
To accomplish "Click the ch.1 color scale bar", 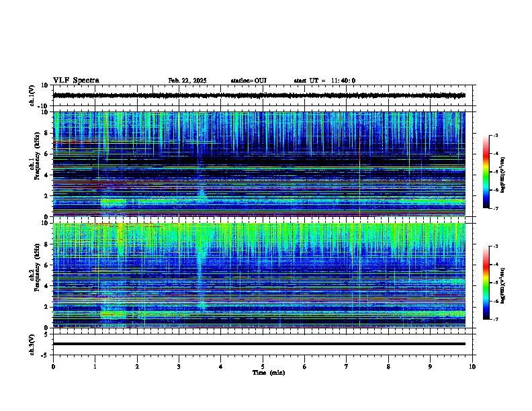I will 486,172.
